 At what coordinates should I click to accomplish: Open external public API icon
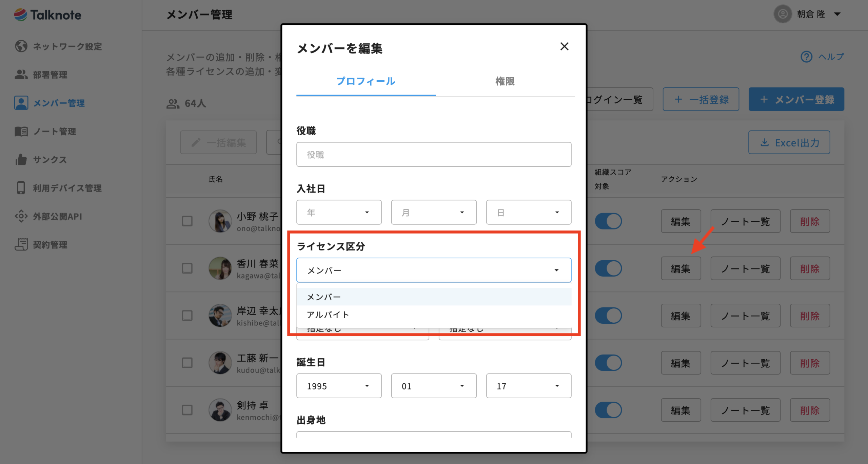(21, 216)
